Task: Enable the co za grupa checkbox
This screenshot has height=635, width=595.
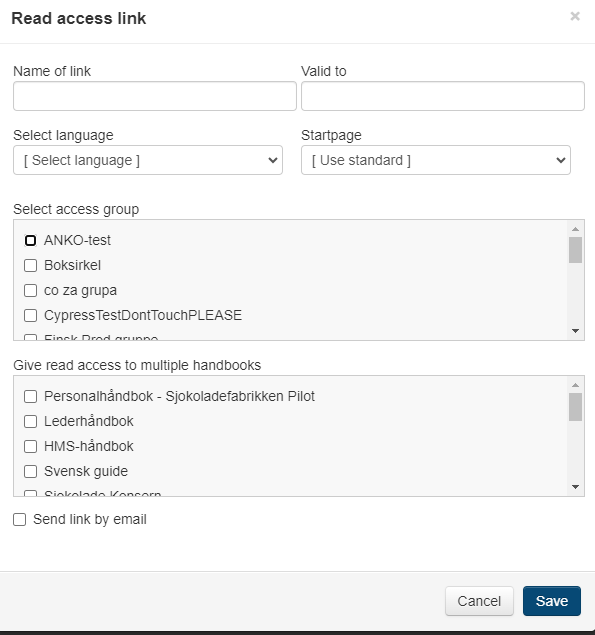Action: click(x=30, y=290)
